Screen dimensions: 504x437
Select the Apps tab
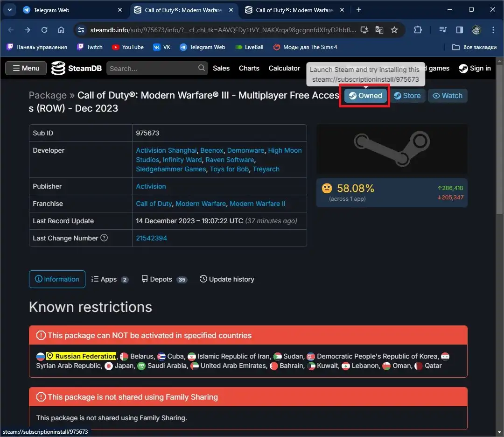pyautogui.click(x=109, y=279)
